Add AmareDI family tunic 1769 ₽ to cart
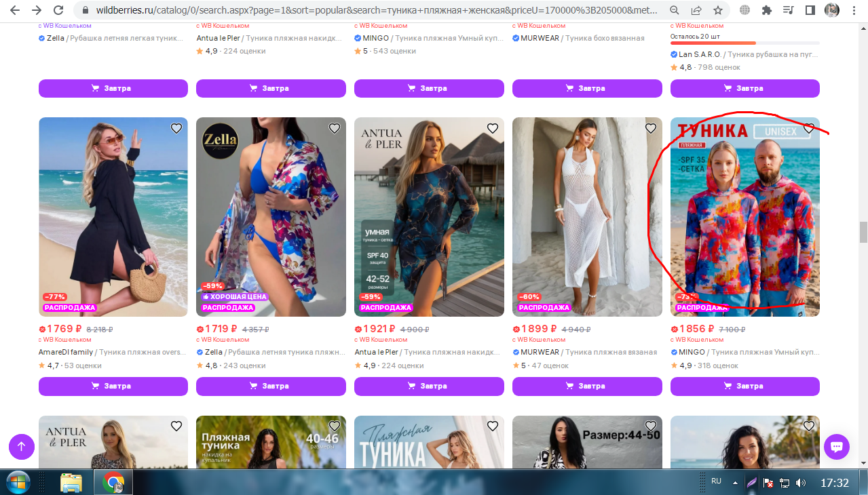This screenshot has width=868, height=495. (x=113, y=387)
